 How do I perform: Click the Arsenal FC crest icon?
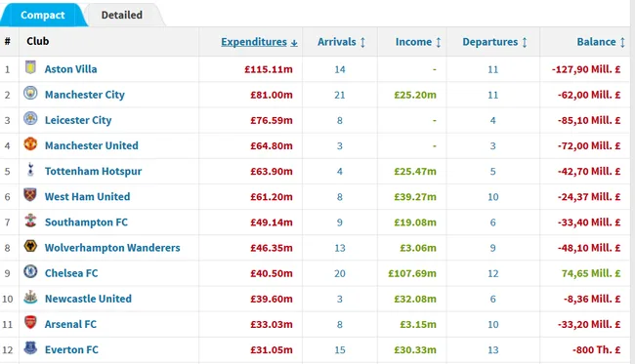30,322
